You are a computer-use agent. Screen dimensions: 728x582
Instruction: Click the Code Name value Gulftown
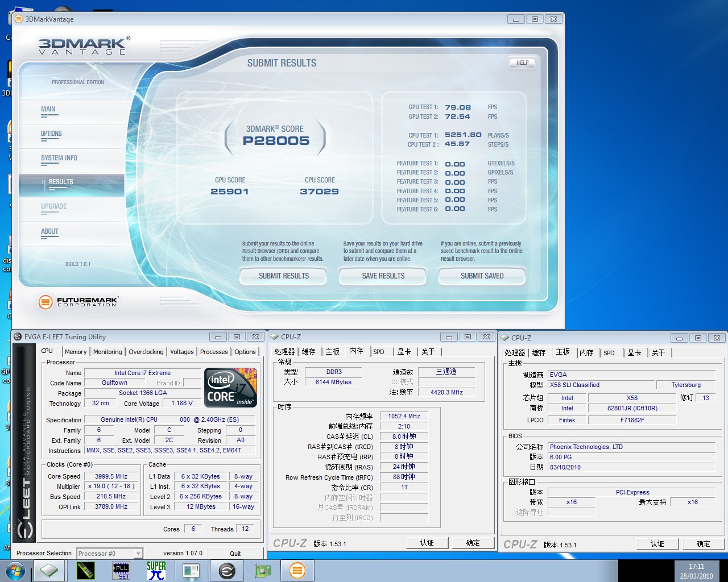[114, 383]
